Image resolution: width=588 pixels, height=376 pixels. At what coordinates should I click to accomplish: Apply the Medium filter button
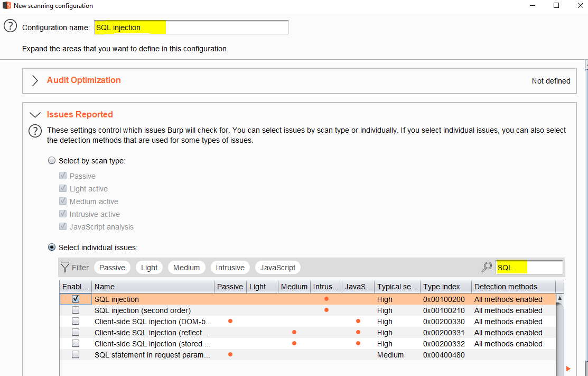[x=186, y=268]
